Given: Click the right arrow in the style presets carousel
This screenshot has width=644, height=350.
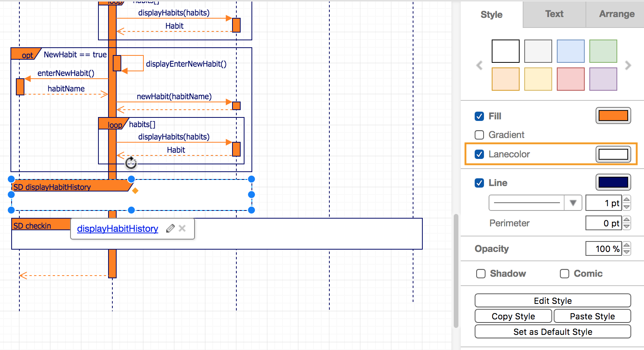Looking at the screenshot, I should 628,66.
